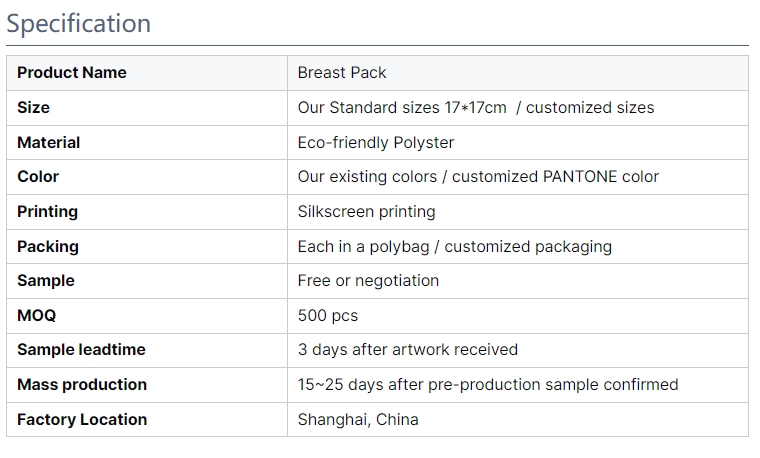Select the 3 days after artwork text

click(x=407, y=350)
